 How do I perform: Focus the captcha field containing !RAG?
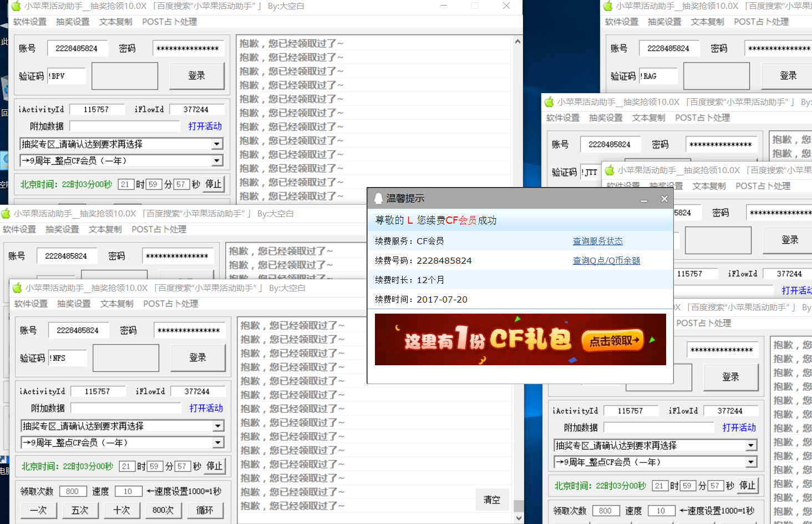tap(658, 76)
